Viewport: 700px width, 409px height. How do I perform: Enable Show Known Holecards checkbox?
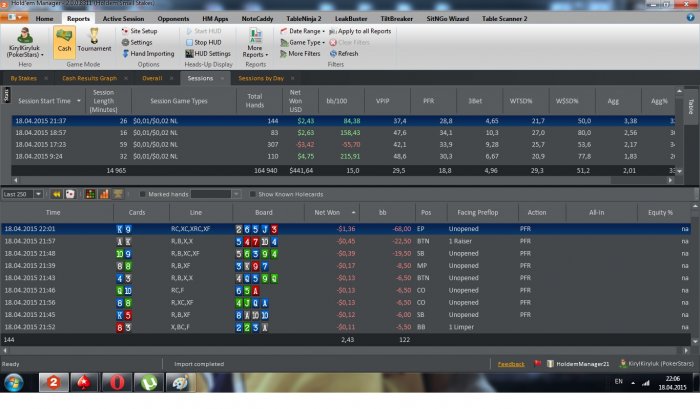[x=253, y=194]
